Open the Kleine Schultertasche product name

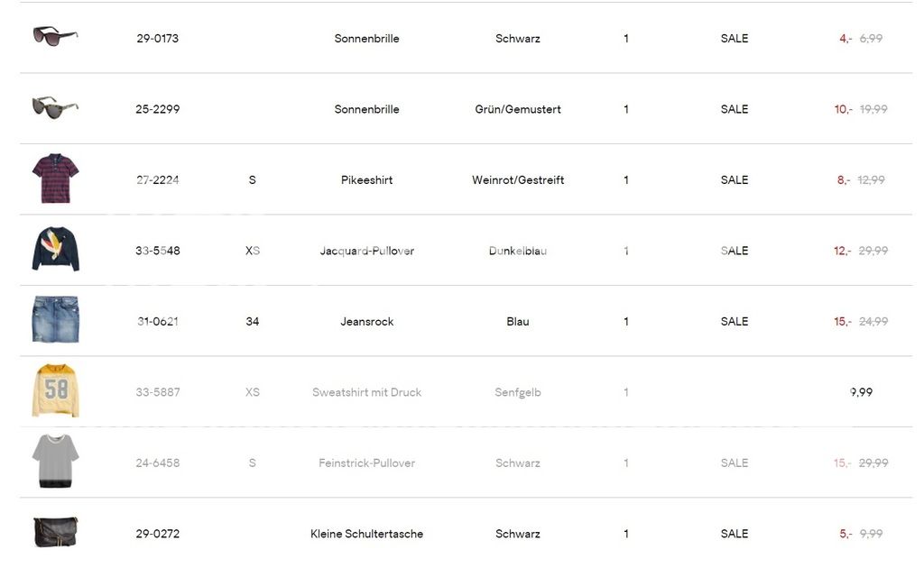click(x=366, y=534)
